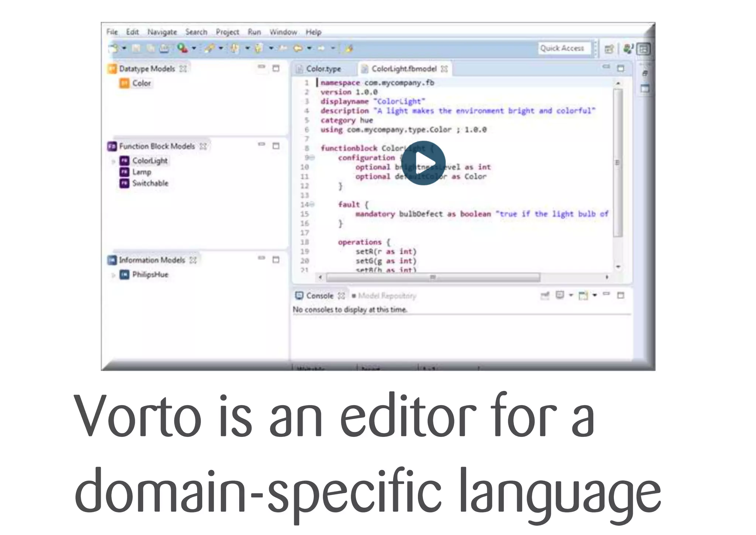Click the Print toolbar icon
The width and height of the screenshot is (756, 535).
164,48
